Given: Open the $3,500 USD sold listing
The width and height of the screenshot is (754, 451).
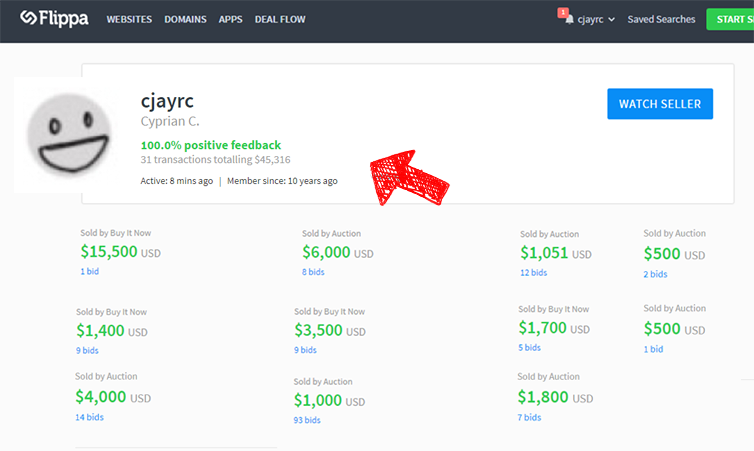Looking at the screenshot, I should click(330, 330).
